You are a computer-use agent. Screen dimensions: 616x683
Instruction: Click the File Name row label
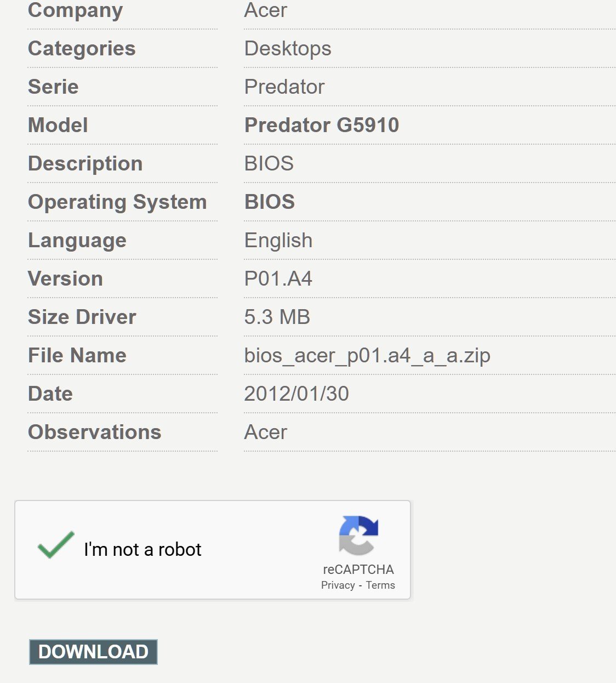[x=77, y=355]
